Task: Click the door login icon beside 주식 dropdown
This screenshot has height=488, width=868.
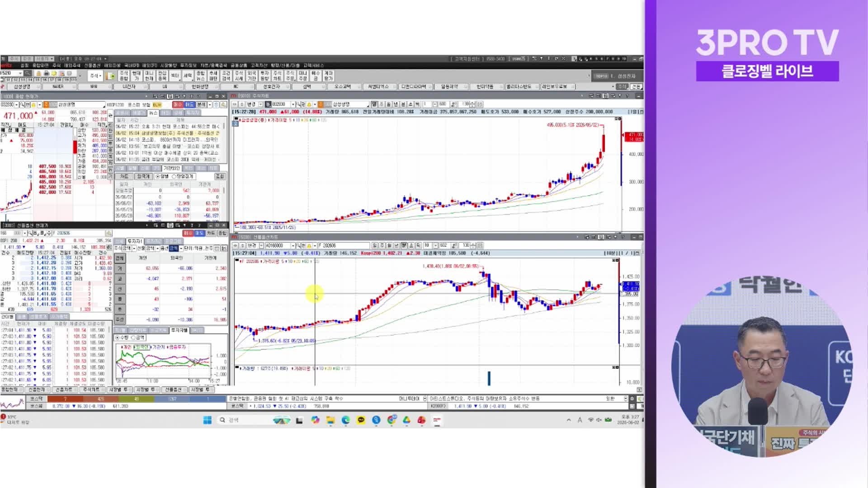Action: click(x=110, y=76)
